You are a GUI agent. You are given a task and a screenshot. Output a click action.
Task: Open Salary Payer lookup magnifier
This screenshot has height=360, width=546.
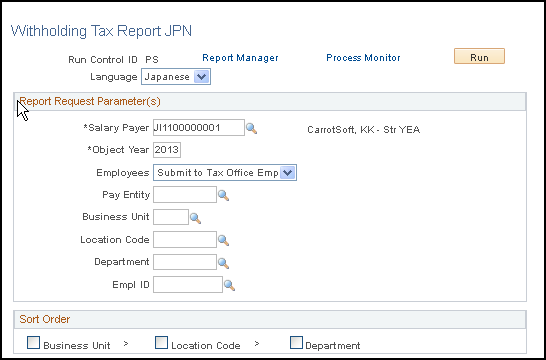pyautogui.click(x=251, y=128)
